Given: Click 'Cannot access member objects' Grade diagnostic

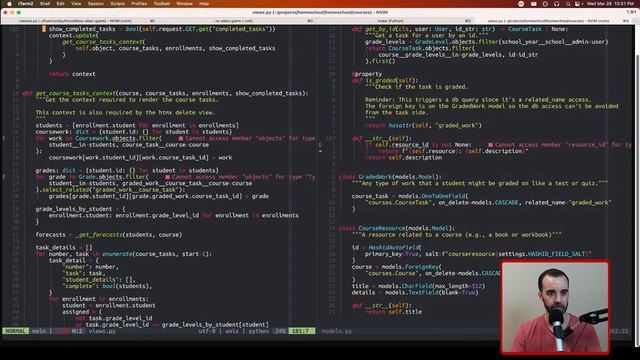Looking at the screenshot, I should point(241,177).
